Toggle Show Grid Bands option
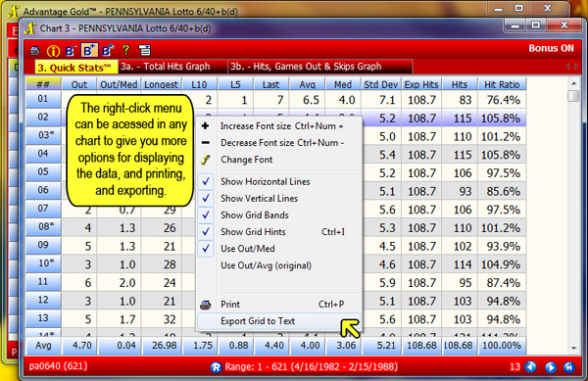The width and height of the screenshot is (588, 381). pos(278,215)
